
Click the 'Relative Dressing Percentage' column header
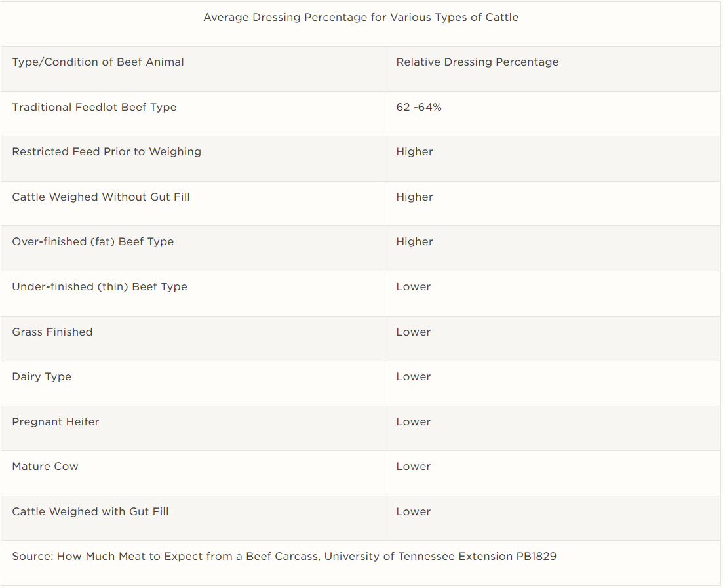(477, 62)
